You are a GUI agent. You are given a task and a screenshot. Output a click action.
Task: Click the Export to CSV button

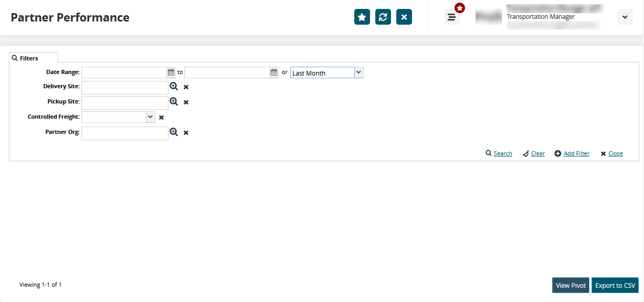click(615, 285)
